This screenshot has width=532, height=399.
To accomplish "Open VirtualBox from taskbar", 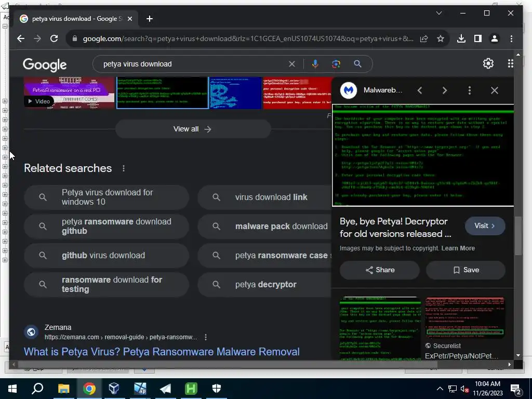I will tap(114, 389).
